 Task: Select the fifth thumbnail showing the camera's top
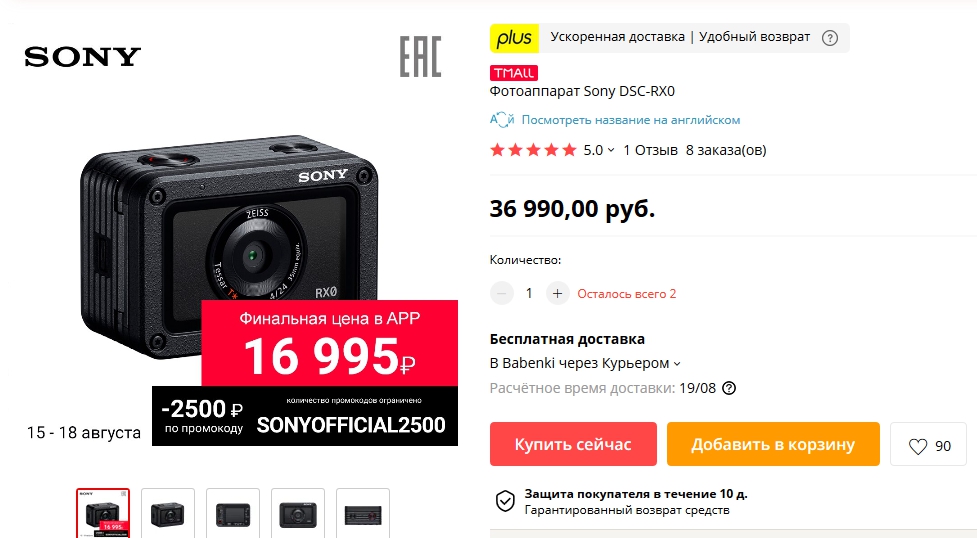[x=363, y=513]
